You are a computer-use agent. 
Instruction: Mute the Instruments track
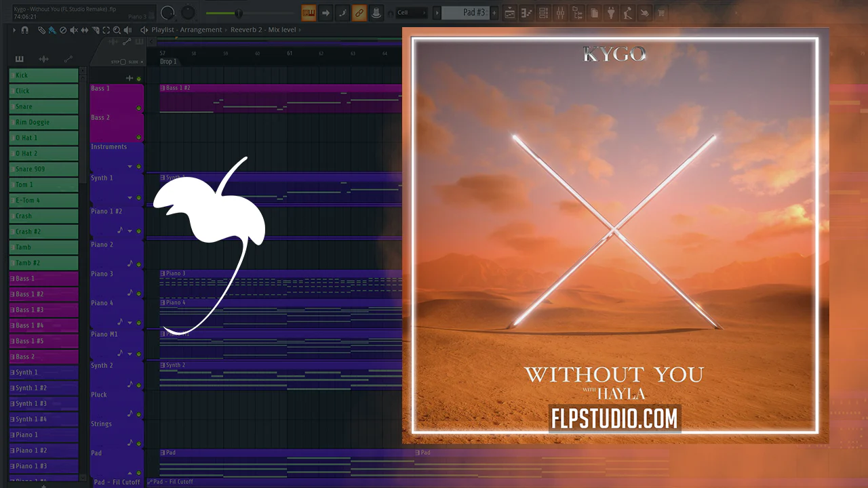click(x=139, y=167)
